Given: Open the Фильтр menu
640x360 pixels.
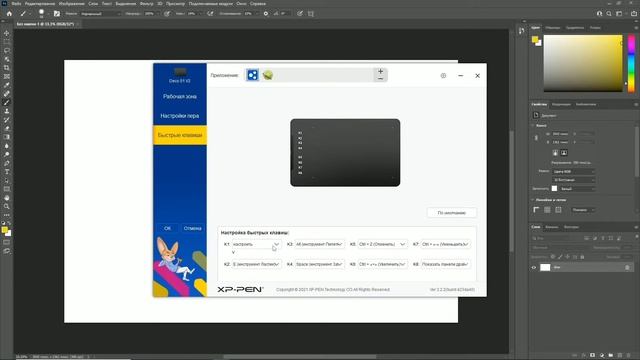Looking at the screenshot, I should coord(147,3).
